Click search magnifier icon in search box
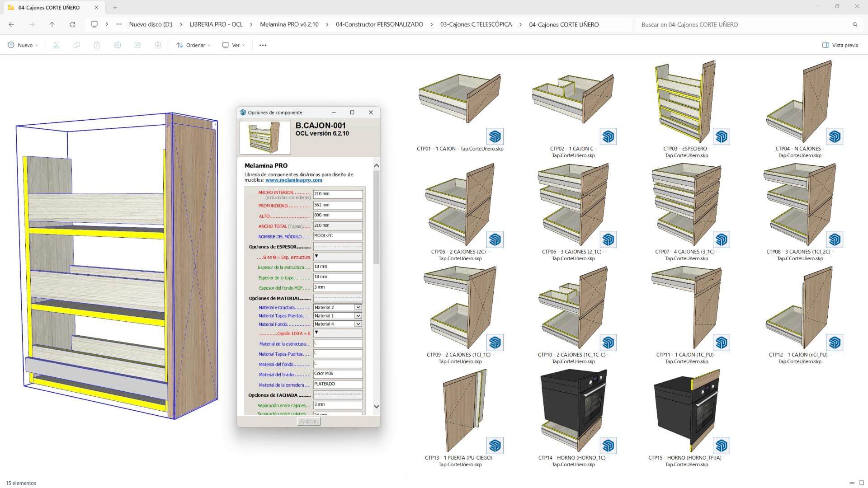Image resolution: width=868 pixels, height=488 pixels. [855, 24]
